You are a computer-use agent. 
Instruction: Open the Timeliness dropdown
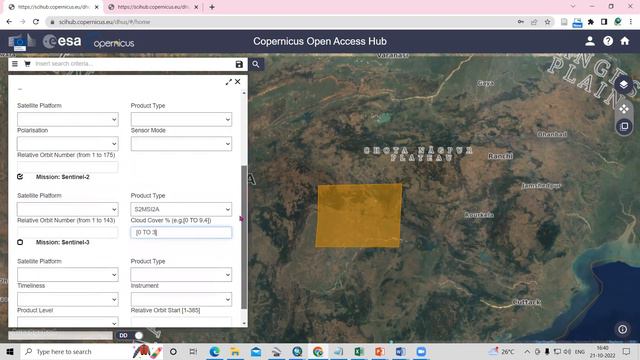(x=68, y=299)
